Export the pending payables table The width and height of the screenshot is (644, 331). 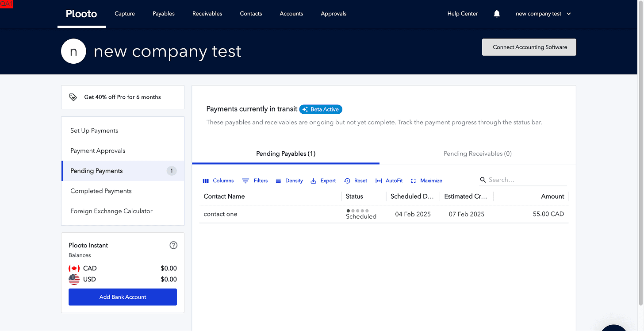[x=323, y=181]
